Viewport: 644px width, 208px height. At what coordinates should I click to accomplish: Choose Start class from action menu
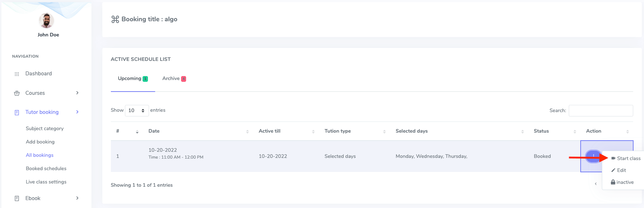coord(626,158)
